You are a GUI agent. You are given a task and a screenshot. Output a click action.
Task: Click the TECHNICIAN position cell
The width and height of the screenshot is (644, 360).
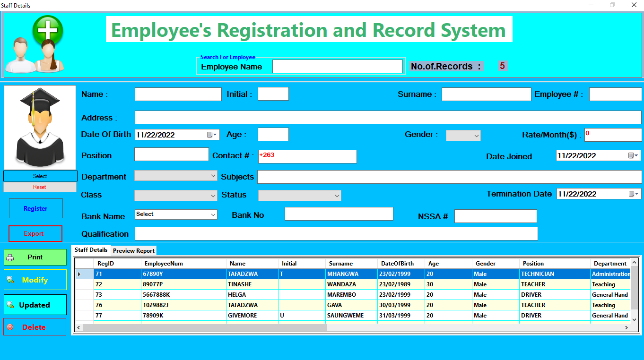click(555, 274)
